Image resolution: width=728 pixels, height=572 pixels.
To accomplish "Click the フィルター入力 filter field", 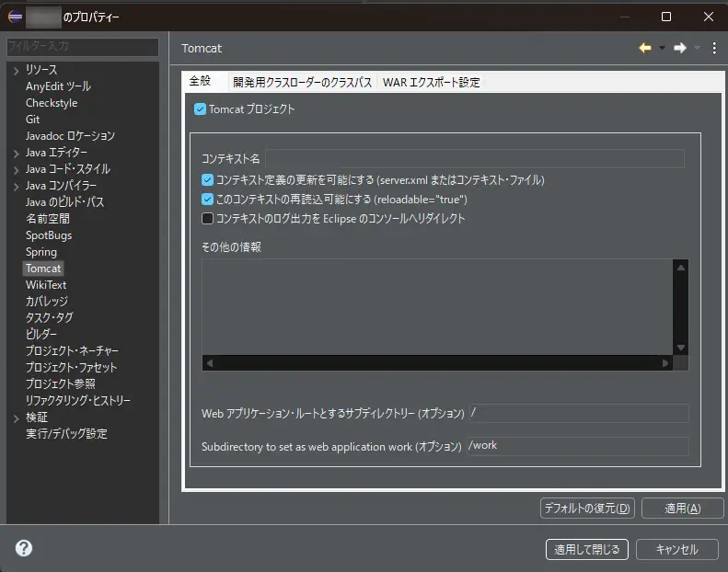I will [83, 46].
